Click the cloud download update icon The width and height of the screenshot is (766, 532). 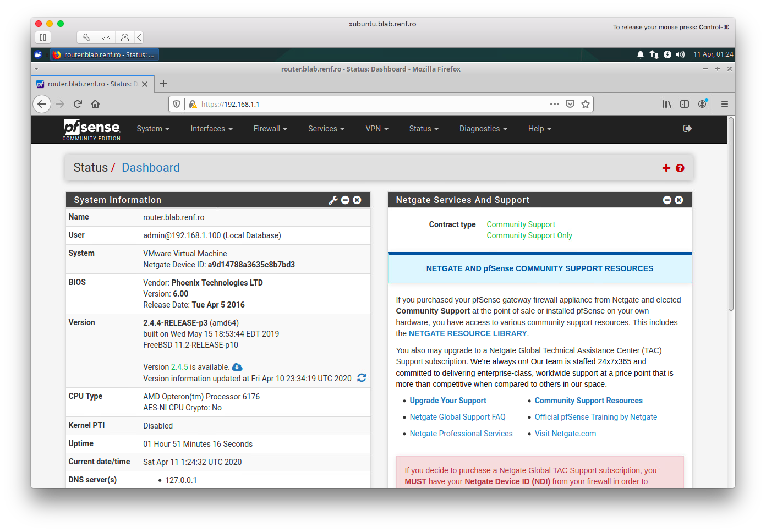[x=237, y=367]
